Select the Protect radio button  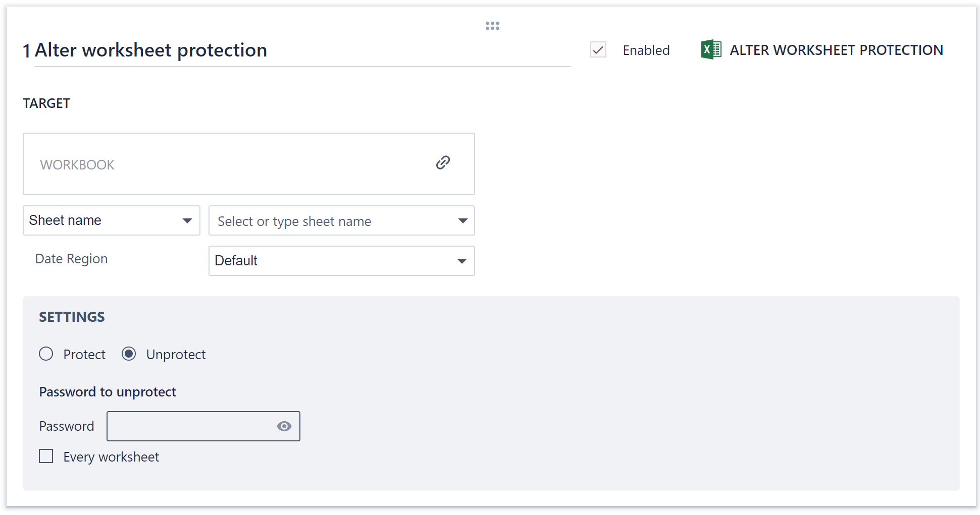pos(46,354)
